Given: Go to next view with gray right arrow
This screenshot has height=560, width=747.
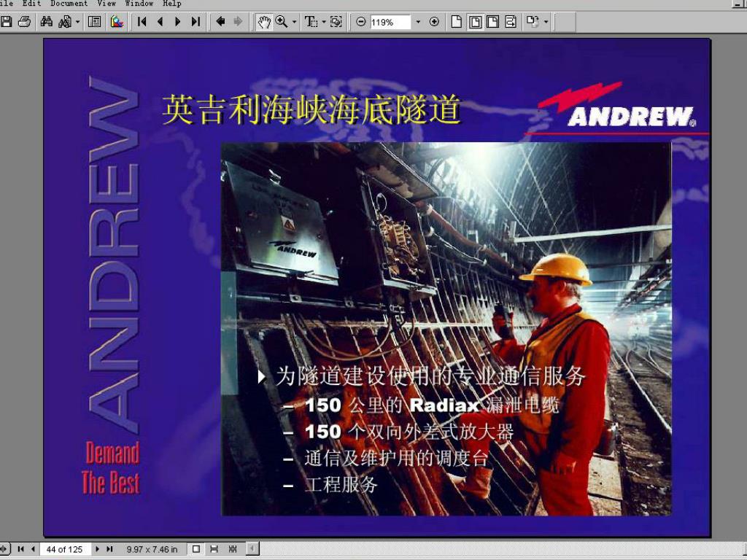Looking at the screenshot, I should pos(238,22).
